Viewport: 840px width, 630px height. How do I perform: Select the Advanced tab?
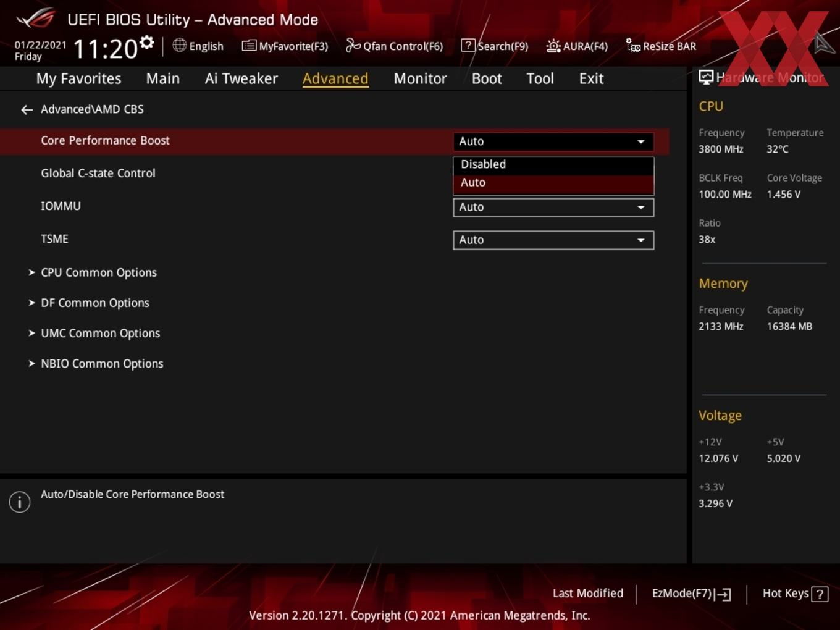pyautogui.click(x=335, y=78)
